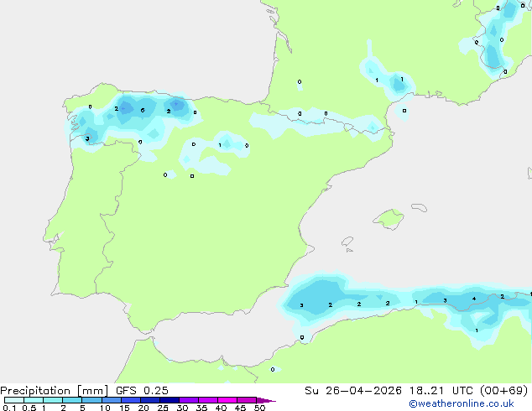Select the 35–40 mm violet legend swatch
Screen dimensions: 532x411
207,400
